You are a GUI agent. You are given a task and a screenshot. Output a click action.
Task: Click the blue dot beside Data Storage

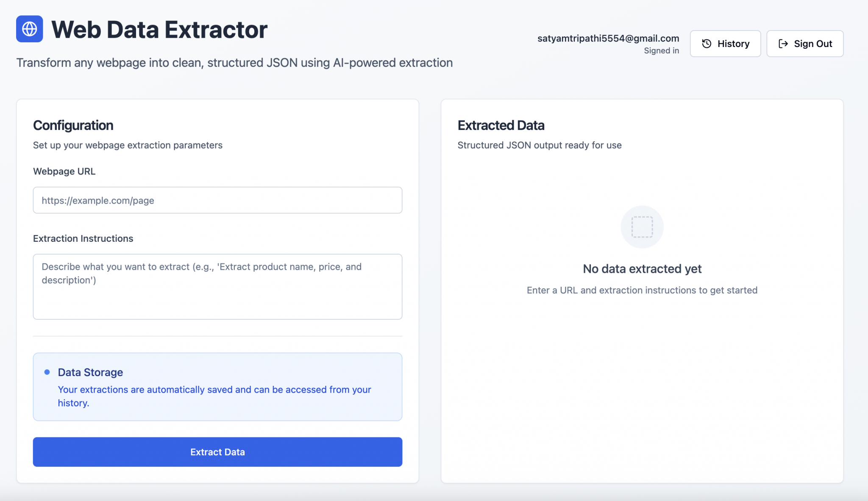click(47, 372)
